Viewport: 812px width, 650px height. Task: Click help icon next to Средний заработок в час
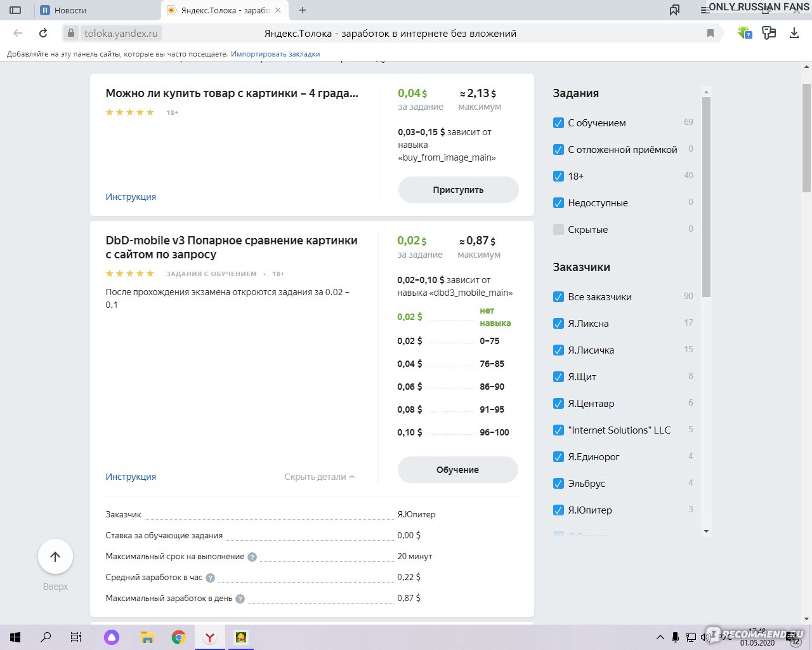pyautogui.click(x=210, y=578)
